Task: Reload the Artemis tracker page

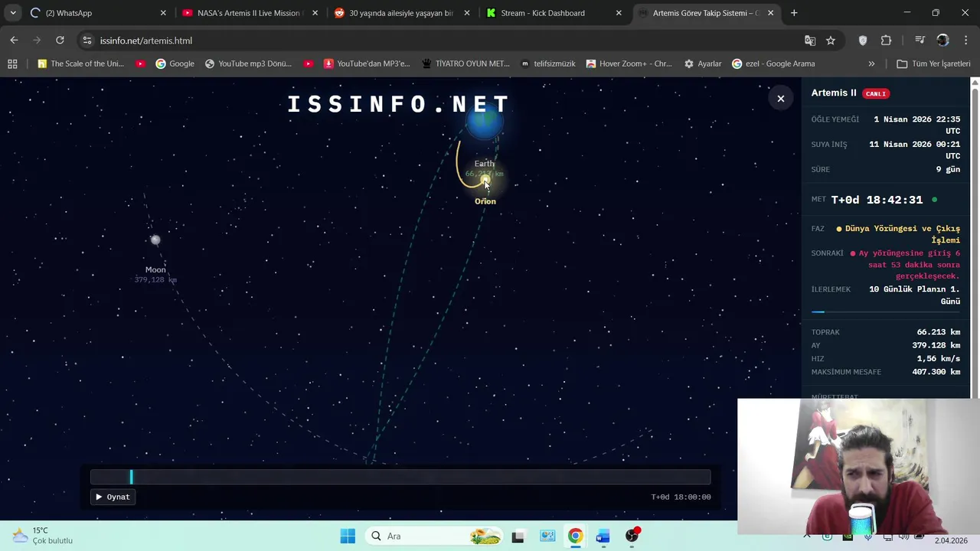Action: tap(60, 41)
